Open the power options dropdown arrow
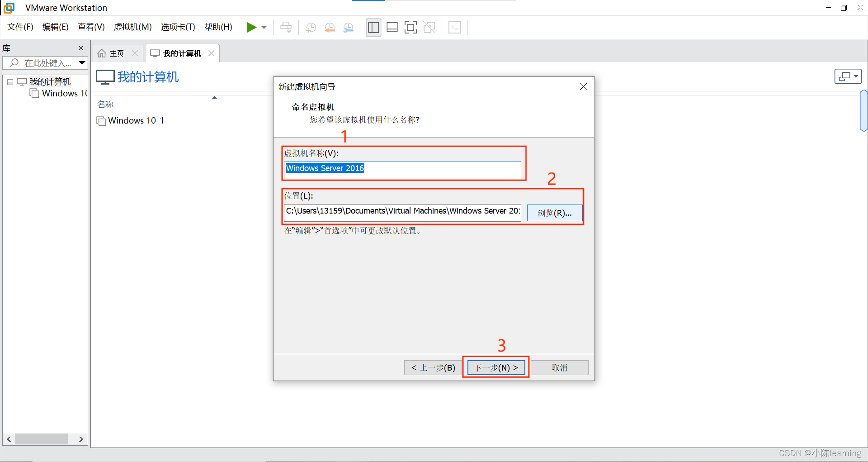This screenshot has width=868, height=462. coord(264,28)
